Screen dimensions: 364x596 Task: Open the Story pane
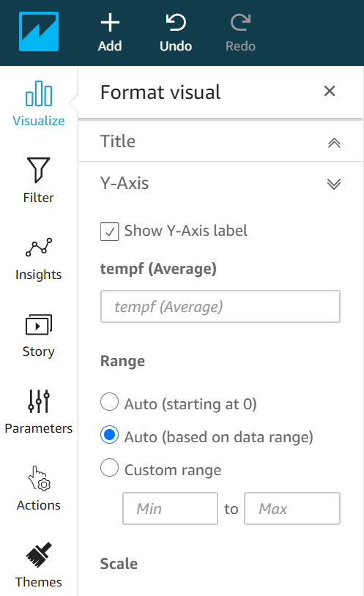pos(38,335)
